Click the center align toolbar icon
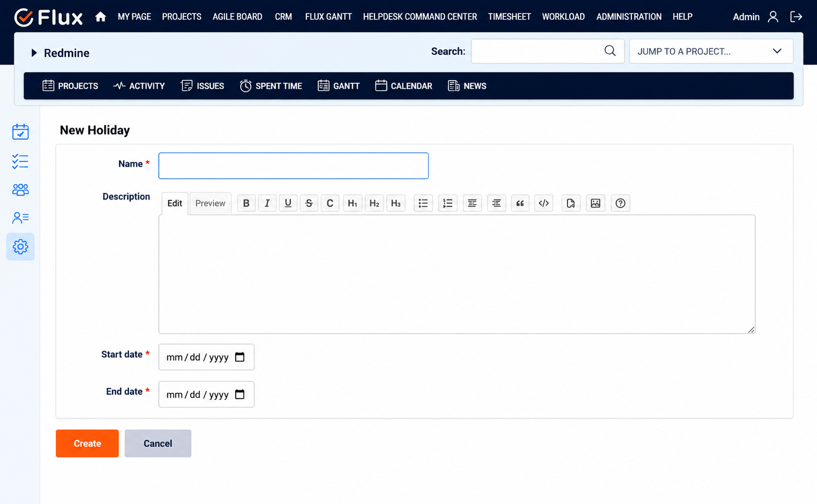This screenshot has height=504, width=817. coord(496,203)
